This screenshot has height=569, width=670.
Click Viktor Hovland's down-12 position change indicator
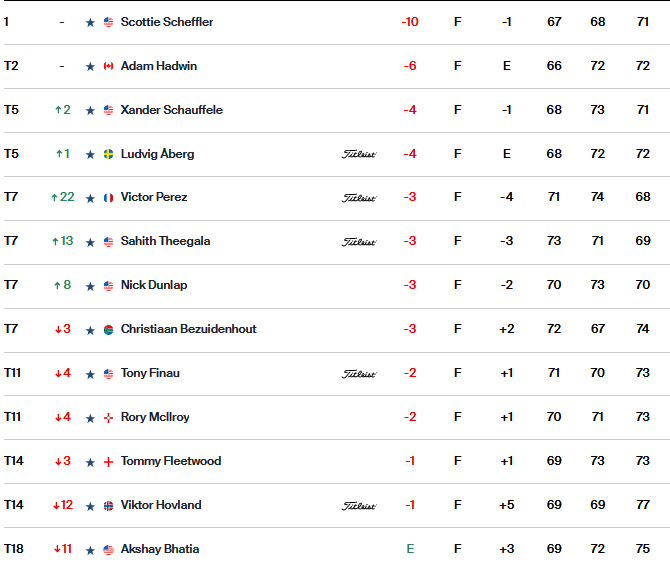pos(62,505)
